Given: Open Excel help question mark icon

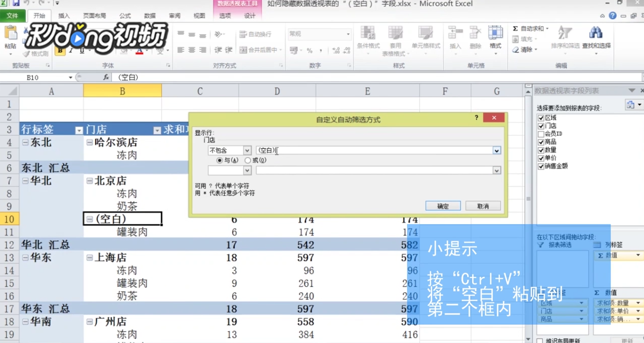Looking at the screenshot, I should tap(613, 16).
